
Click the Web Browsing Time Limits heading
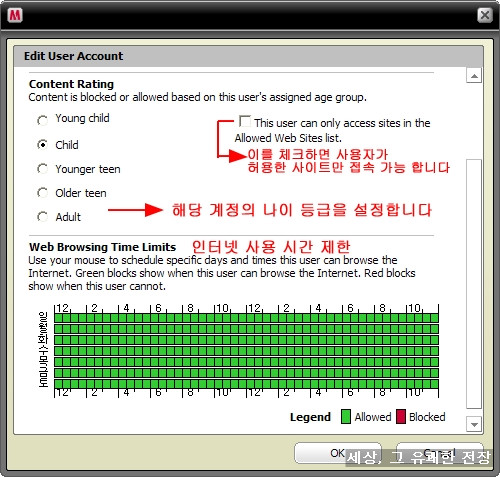(103, 247)
